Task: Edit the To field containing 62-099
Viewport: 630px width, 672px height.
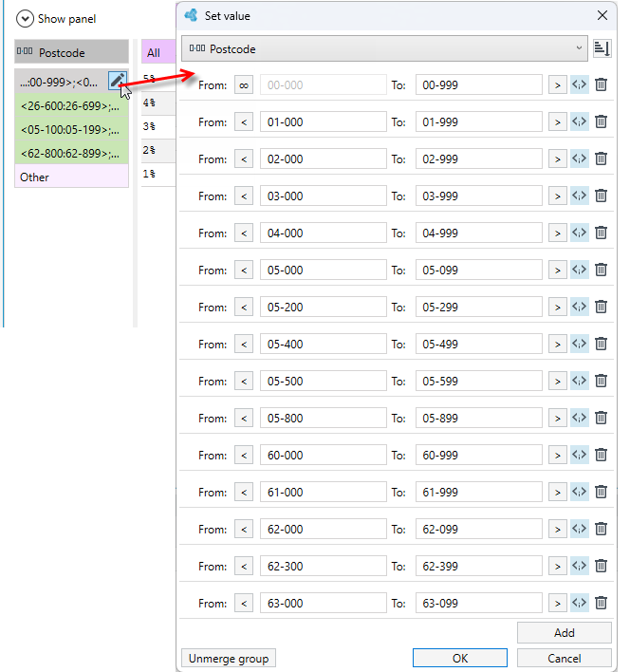Action: (479, 529)
